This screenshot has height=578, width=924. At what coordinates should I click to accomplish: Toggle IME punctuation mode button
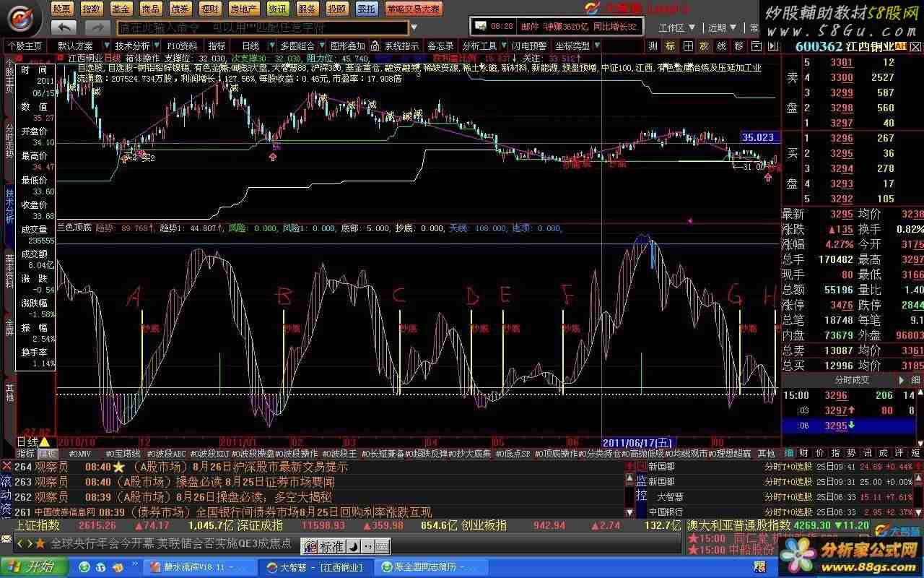coord(367,545)
